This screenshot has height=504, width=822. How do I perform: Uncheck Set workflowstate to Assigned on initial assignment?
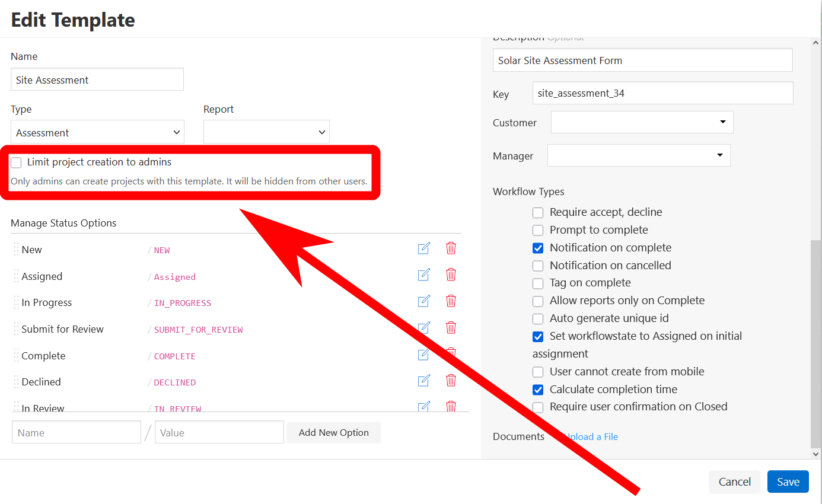pos(538,336)
